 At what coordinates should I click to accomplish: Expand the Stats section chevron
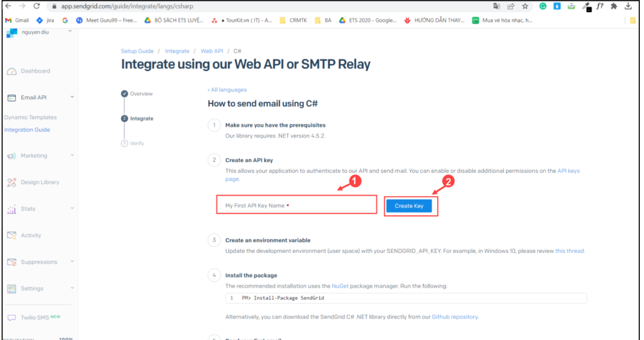(x=72, y=208)
